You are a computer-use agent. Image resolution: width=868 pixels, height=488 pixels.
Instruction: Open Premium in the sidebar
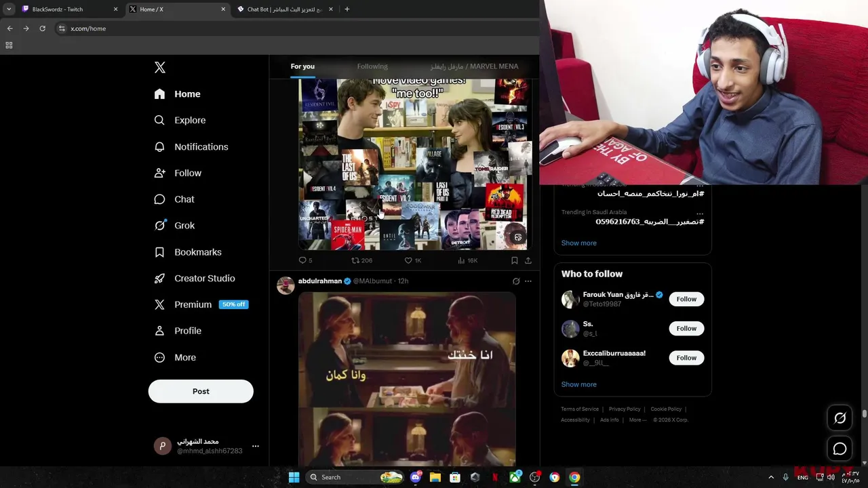pos(201,304)
